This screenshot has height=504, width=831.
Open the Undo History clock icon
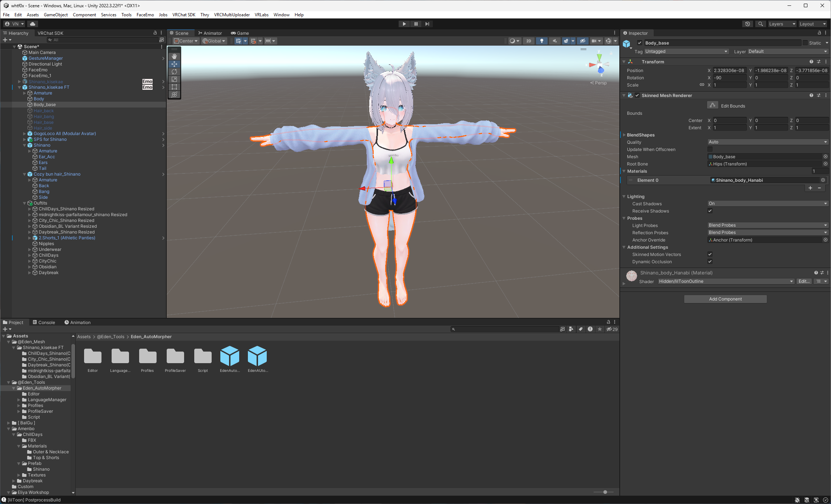click(x=747, y=24)
